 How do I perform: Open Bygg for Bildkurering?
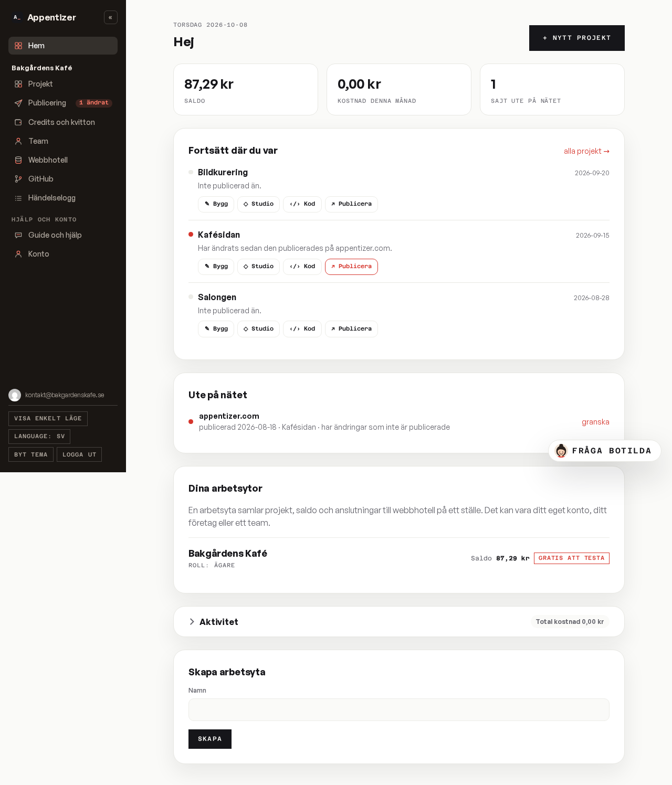[216, 204]
